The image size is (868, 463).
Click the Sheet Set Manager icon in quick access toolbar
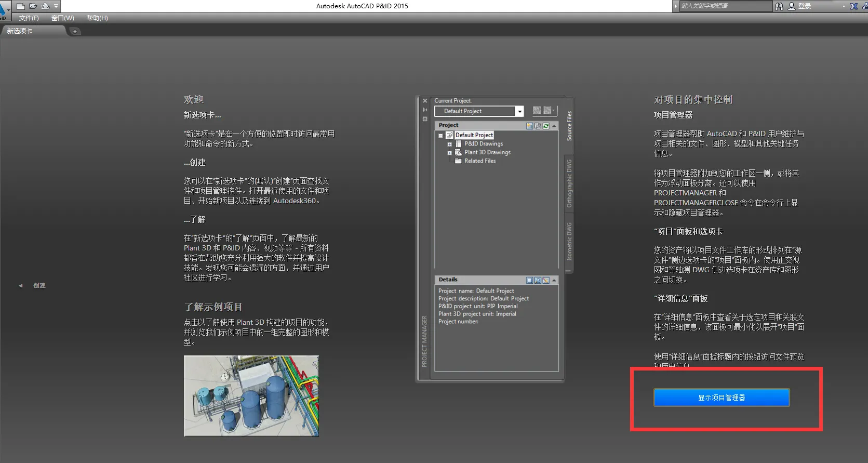coord(45,6)
